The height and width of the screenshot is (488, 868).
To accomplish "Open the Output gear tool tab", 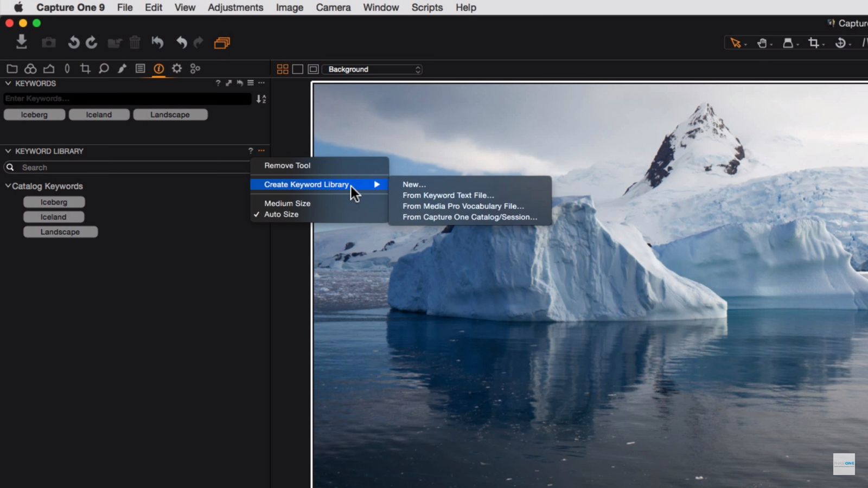I will point(177,68).
